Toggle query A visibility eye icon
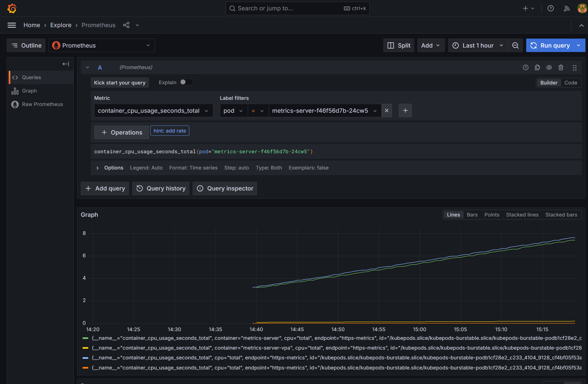This screenshot has width=588, height=384. pos(549,67)
